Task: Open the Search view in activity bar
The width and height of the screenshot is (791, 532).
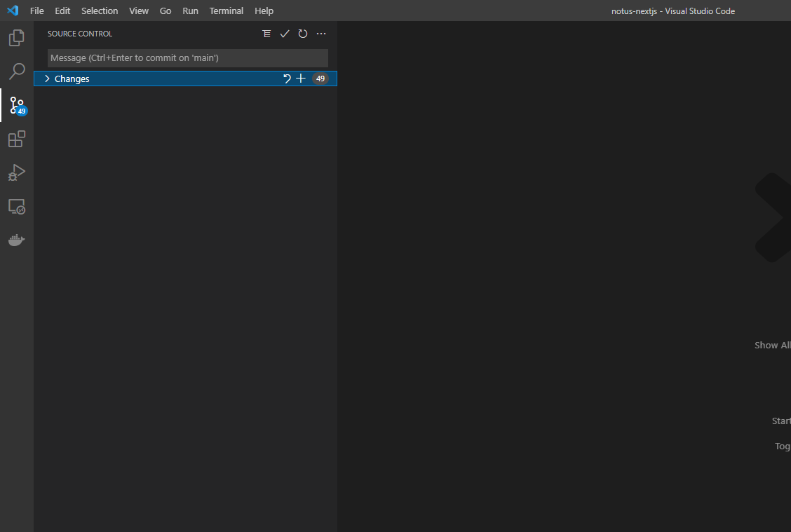Action: pos(17,71)
